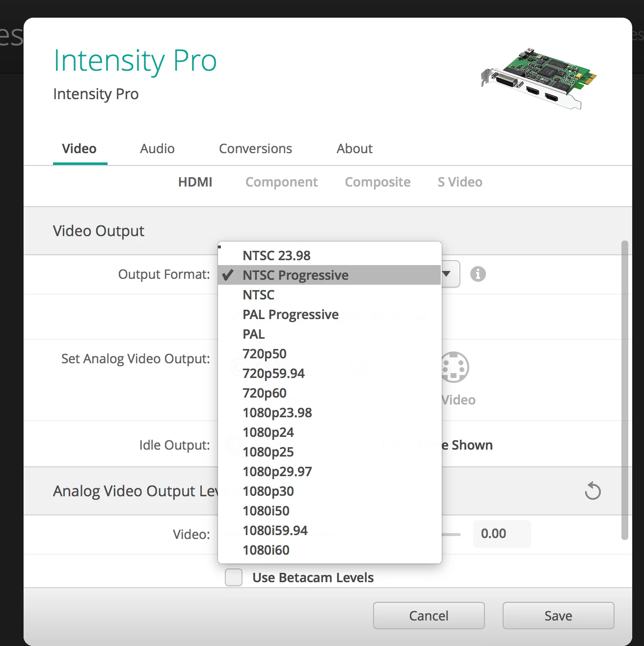The width and height of the screenshot is (644, 646).
Task: Choose the 720p59.94 format
Action: pos(329,373)
